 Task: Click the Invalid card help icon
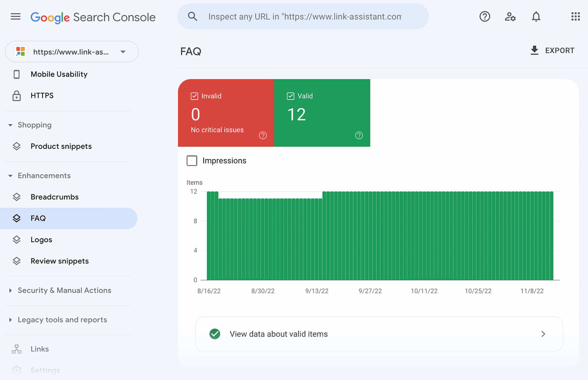coord(263,135)
